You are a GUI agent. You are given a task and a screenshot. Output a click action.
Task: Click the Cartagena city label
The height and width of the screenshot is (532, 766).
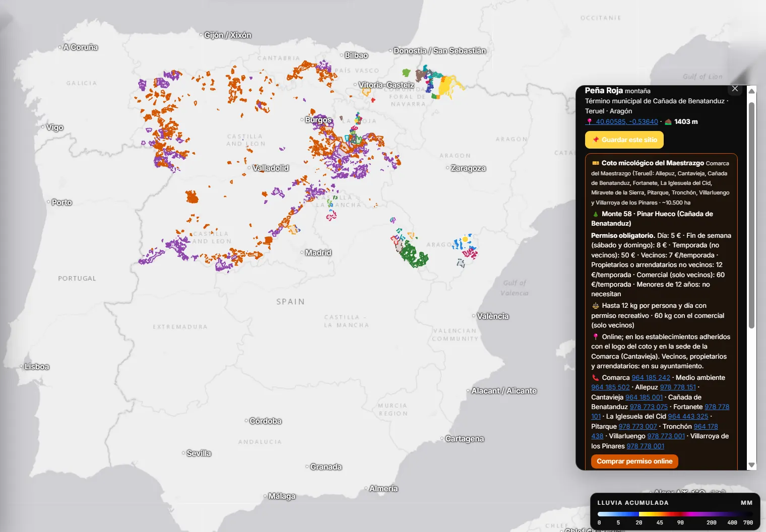point(464,439)
